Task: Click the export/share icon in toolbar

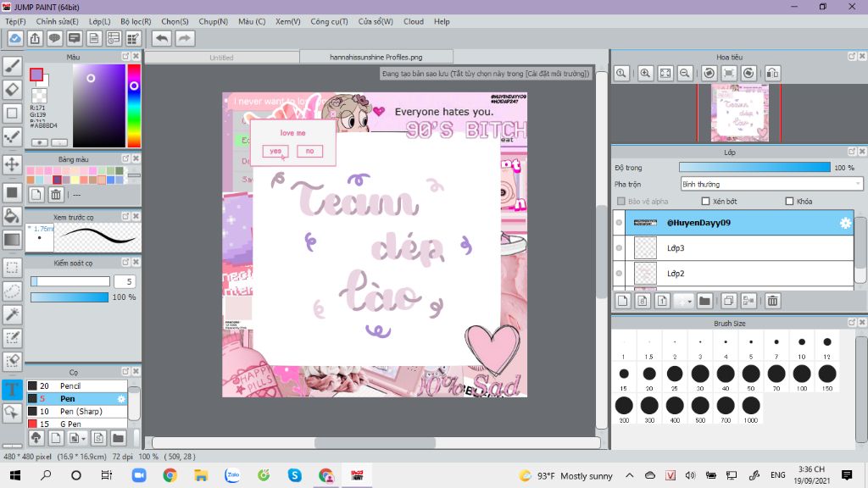Action: click(x=35, y=38)
